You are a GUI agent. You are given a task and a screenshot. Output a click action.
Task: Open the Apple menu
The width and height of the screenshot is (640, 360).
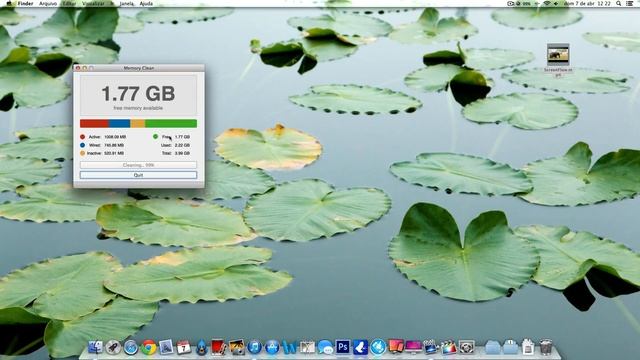coord(9,3)
